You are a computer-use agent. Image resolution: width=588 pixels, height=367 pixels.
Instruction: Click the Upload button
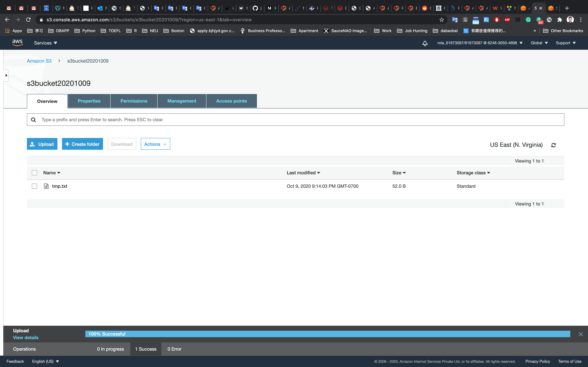pyautogui.click(x=42, y=144)
